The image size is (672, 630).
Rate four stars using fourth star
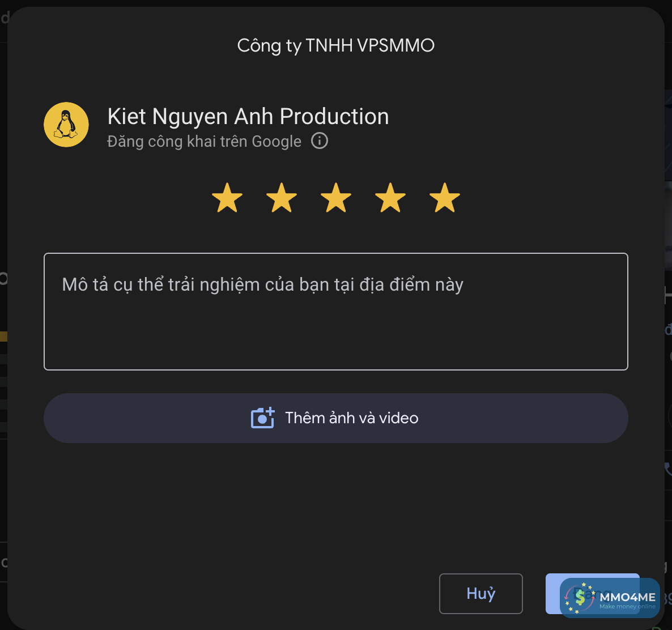[x=390, y=198]
